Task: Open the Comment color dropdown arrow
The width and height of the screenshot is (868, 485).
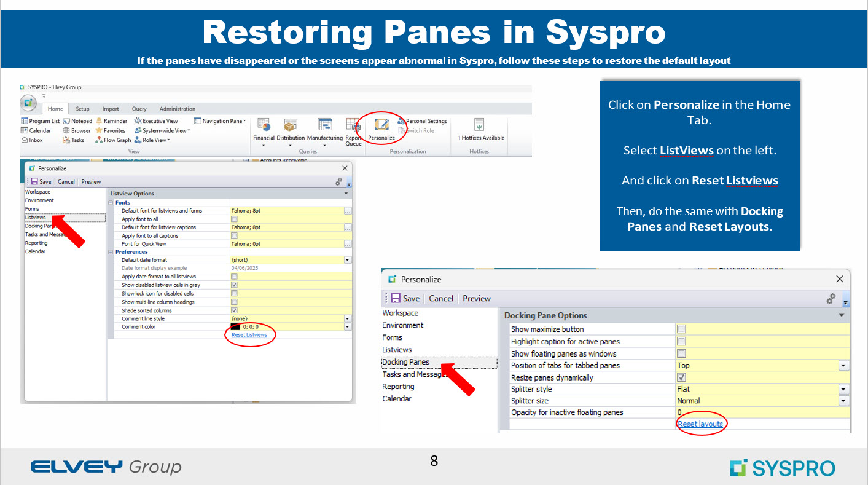Action: (348, 327)
